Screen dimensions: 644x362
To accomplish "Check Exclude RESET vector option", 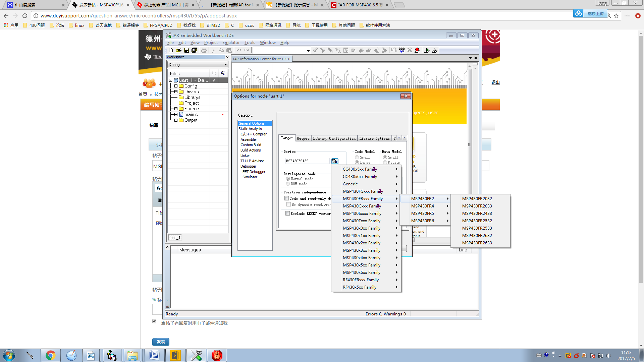I will [287, 214].
